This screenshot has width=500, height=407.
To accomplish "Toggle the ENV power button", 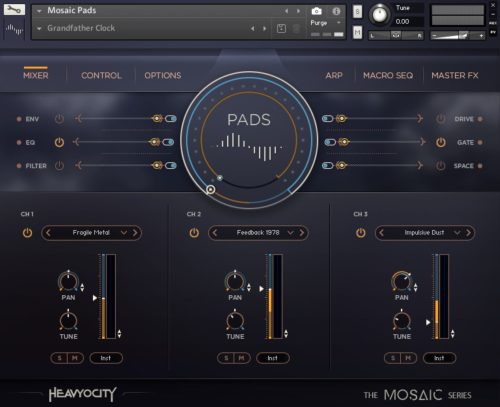I will click(x=59, y=119).
